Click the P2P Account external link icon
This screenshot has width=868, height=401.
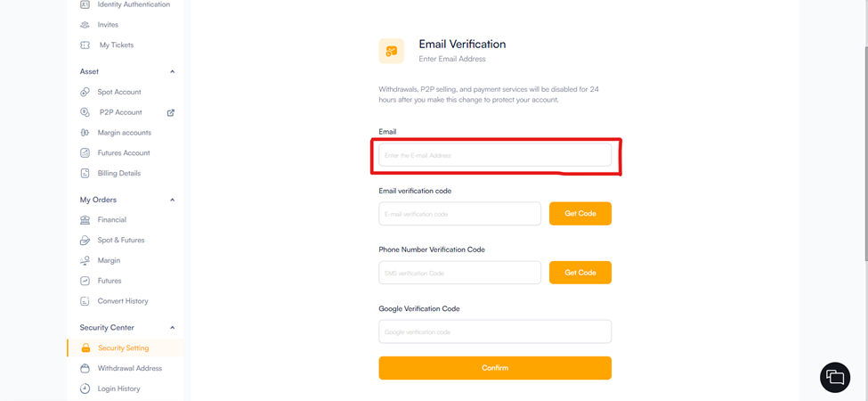171,112
